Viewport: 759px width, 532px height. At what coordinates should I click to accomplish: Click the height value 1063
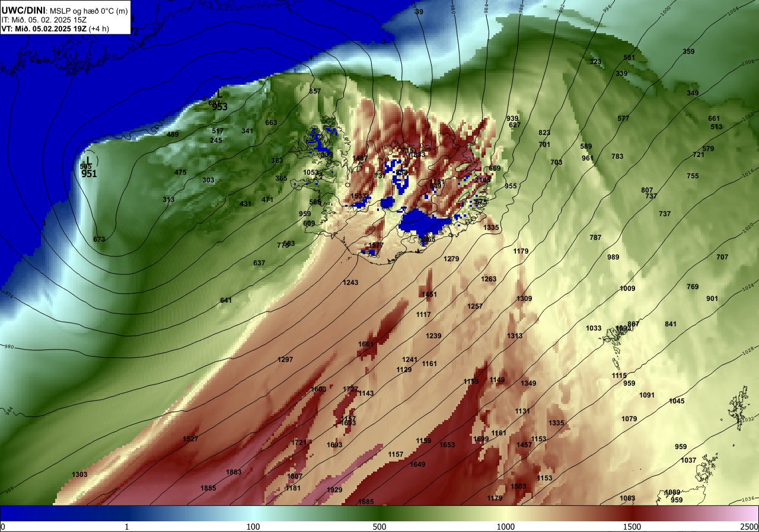click(x=627, y=498)
